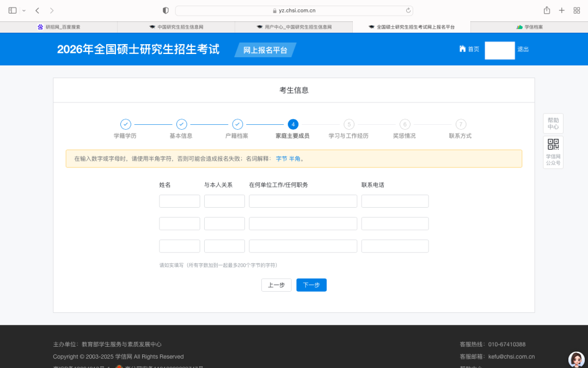This screenshot has height=368, width=588.
Task: Open the 半角 explanation link
Action: click(x=295, y=159)
